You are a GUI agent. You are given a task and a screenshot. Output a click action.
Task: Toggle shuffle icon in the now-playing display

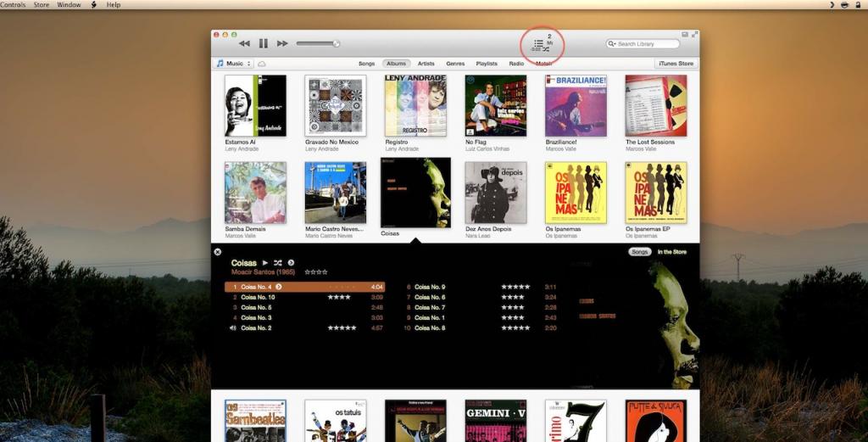(547, 49)
